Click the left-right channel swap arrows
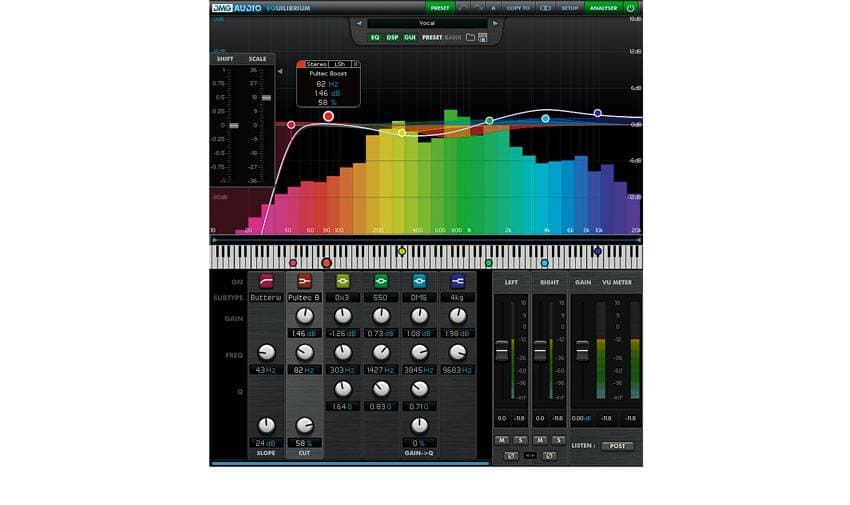The height and width of the screenshot is (505, 850). (x=530, y=456)
